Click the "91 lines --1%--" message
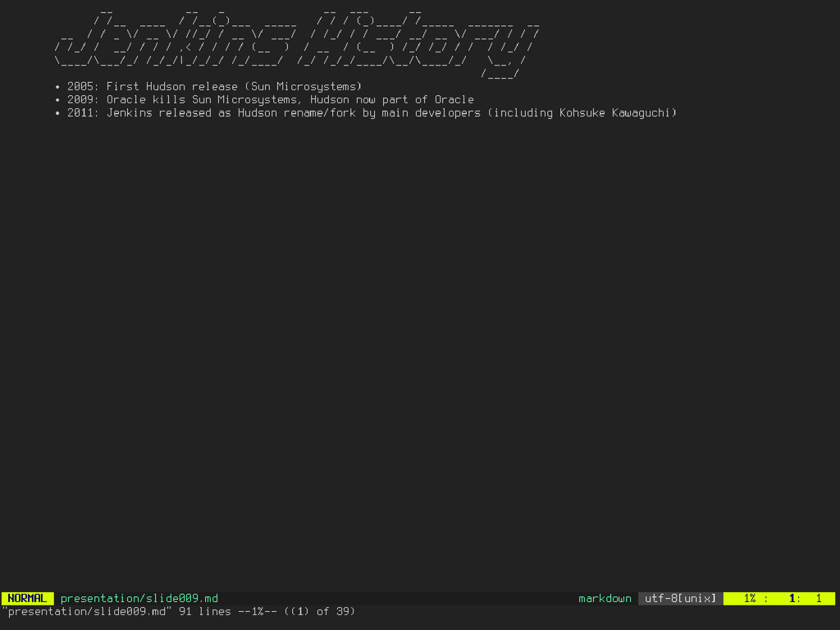 coord(228,611)
